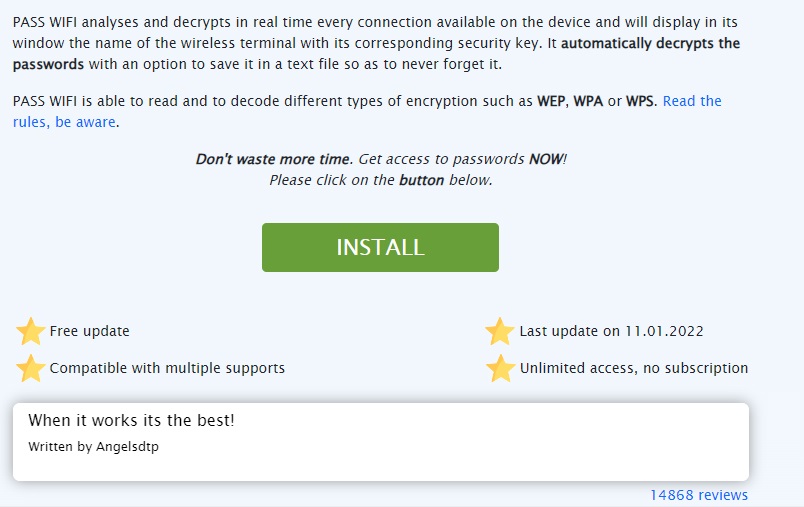Select the "Unlimited access, no subscription" text
The height and width of the screenshot is (507, 804).
(x=634, y=368)
